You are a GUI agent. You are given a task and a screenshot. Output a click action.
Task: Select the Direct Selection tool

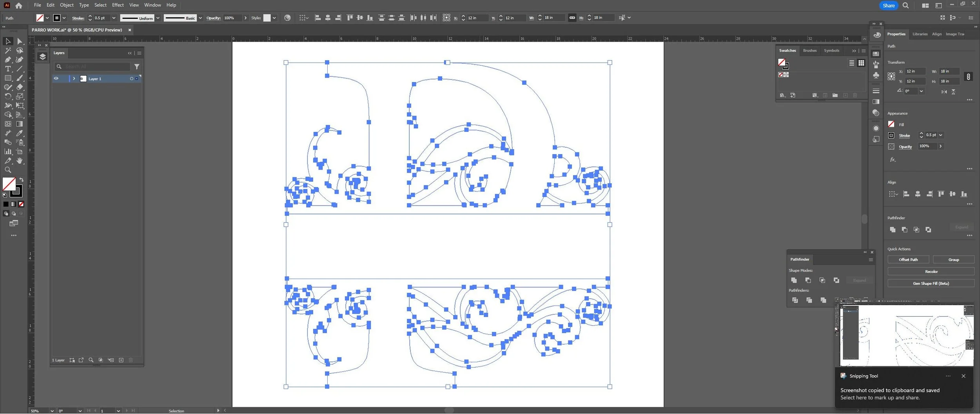click(20, 41)
